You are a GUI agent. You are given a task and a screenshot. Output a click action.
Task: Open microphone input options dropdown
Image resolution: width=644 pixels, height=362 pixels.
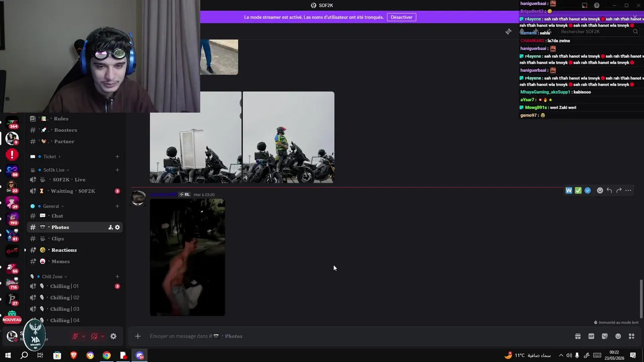84,336
